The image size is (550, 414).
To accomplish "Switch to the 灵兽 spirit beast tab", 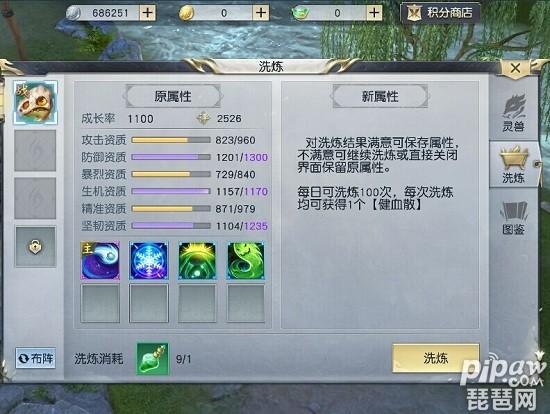I will (514, 113).
